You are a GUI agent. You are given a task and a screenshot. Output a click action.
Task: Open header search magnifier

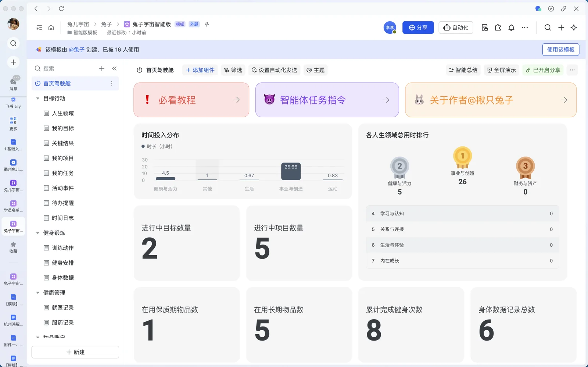point(548,28)
